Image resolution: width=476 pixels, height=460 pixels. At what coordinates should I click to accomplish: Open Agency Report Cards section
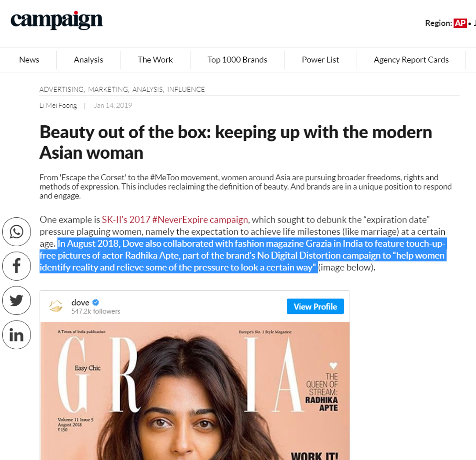click(x=411, y=60)
